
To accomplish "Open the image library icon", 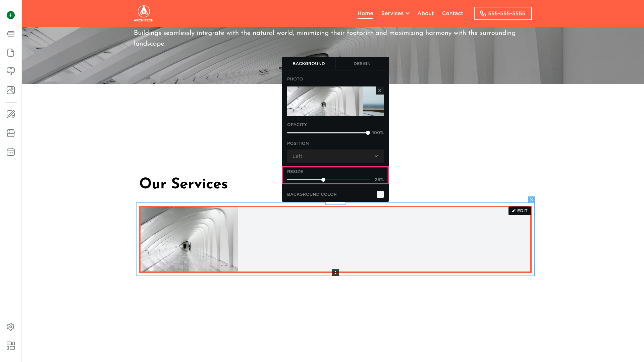I will [x=11, y=90].
